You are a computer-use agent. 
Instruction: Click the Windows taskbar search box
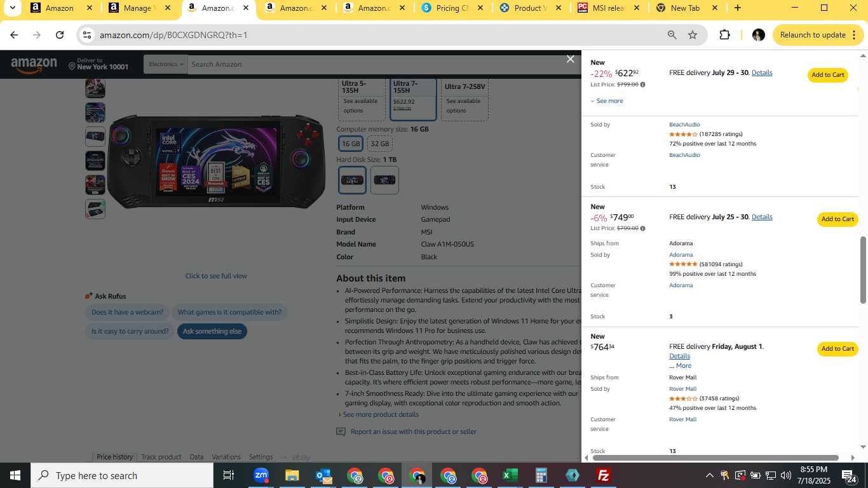122,475
